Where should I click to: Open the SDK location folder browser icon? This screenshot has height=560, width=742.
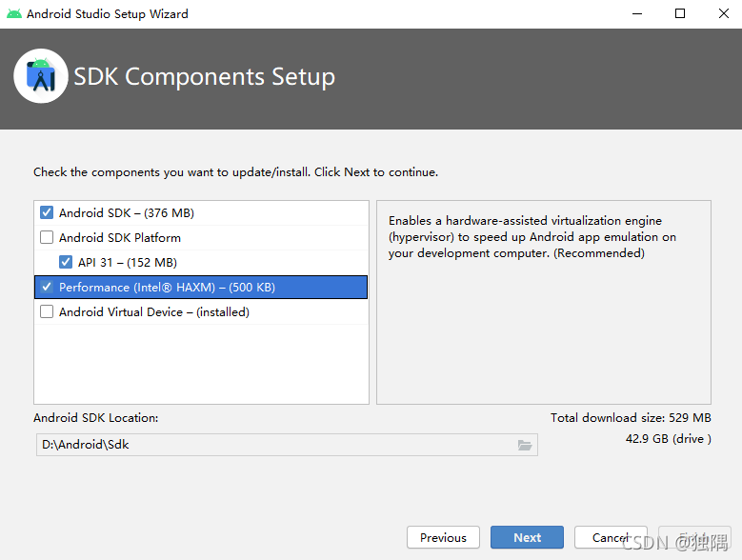[524, 445]
